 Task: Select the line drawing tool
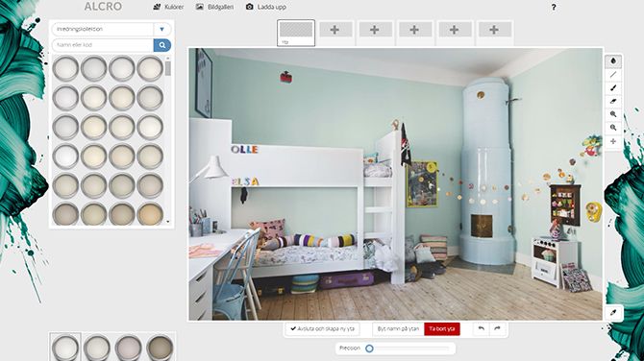(x=613, y=75)
